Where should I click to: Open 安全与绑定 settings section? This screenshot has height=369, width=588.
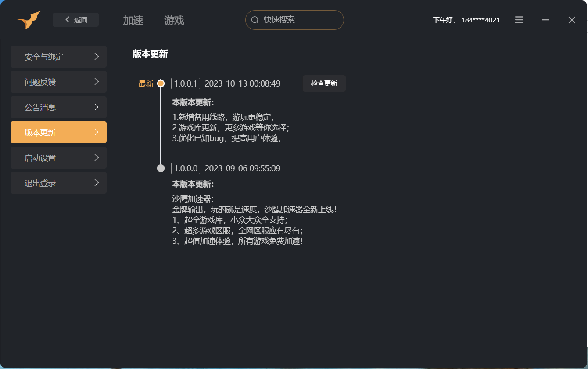(x=58, y=57)
